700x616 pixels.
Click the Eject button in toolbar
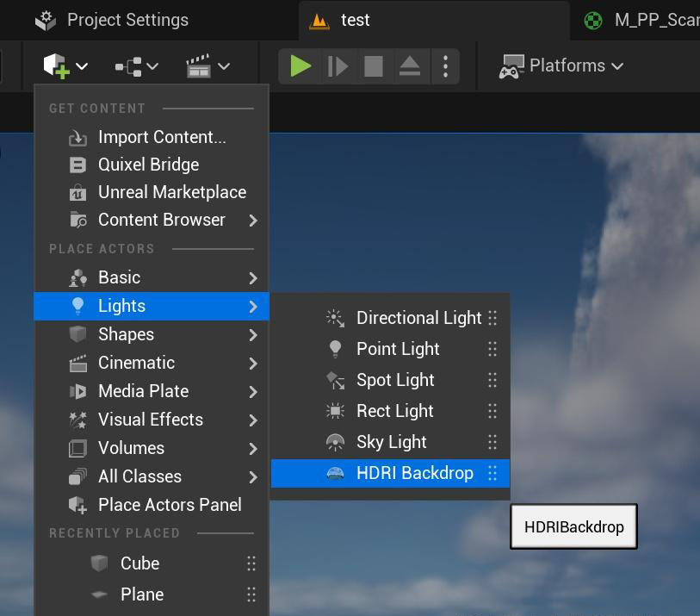[410, 66]
